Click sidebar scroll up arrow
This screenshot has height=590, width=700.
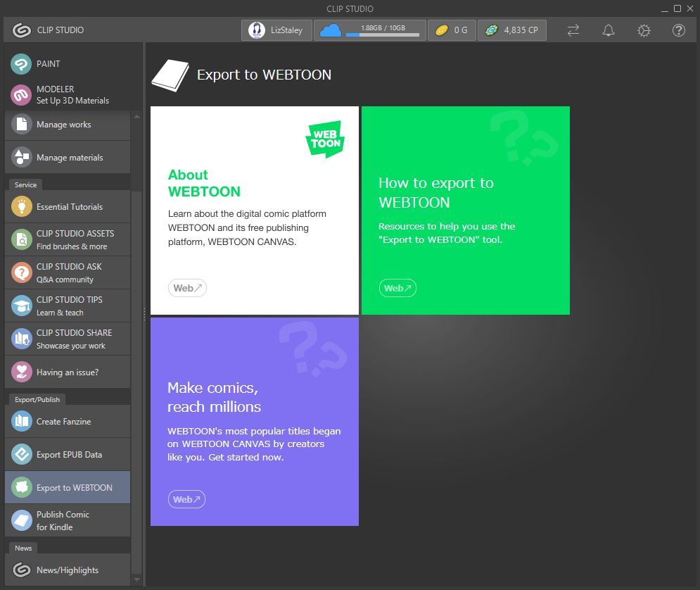136,117
